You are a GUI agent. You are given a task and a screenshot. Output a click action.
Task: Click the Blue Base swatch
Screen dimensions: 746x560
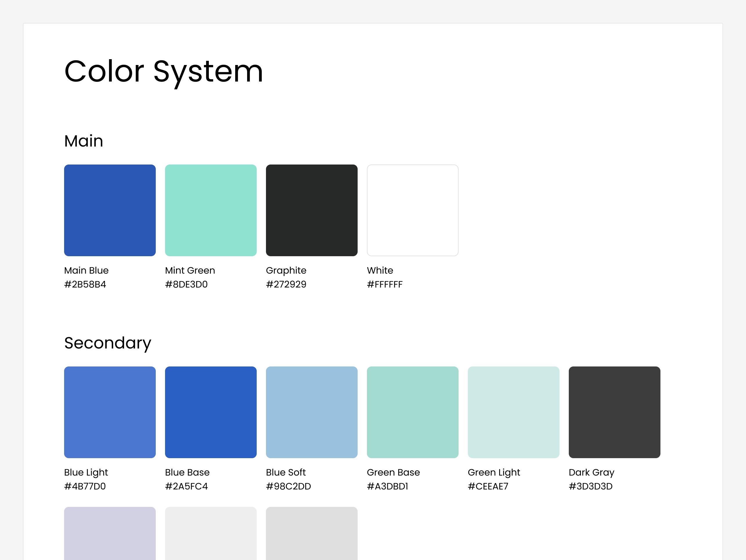[x=211, y=412]
